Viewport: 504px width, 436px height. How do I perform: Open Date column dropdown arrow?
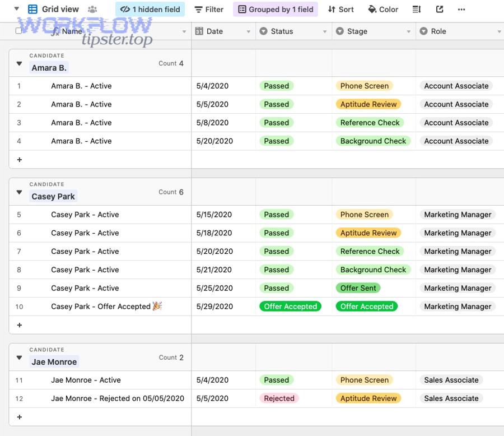click(249, 31)
